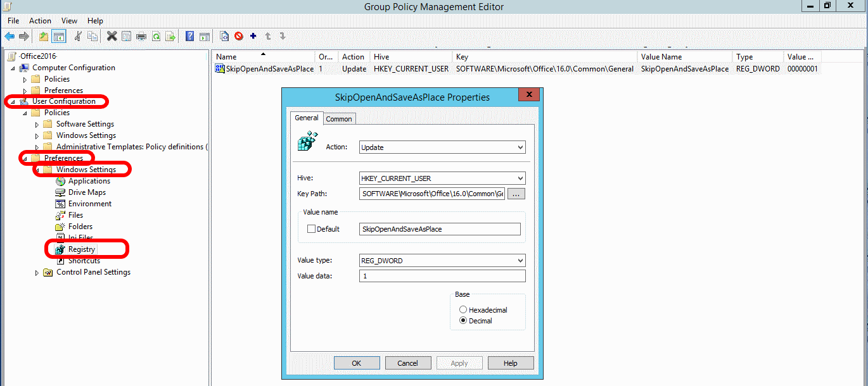Expand the Control Panel Settings tree node
Image resolution: width=868 pixels, height=386 pixels.
click(37, 273)
